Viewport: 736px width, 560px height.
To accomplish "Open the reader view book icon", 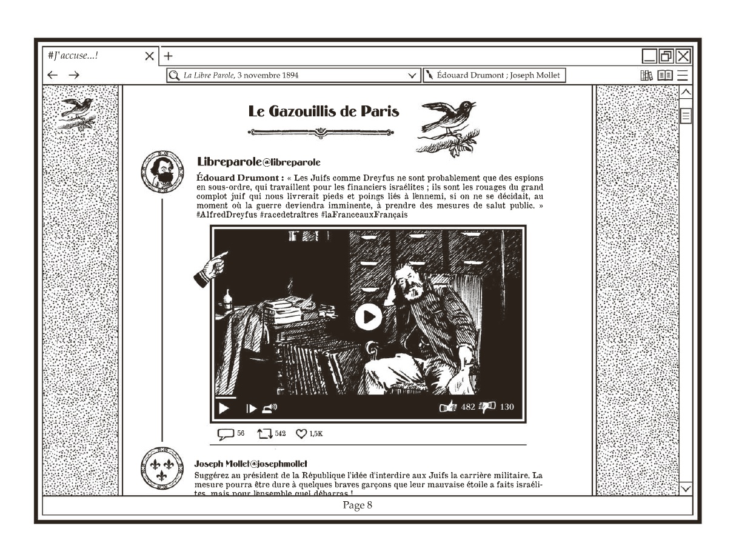I will coord(665,75).
